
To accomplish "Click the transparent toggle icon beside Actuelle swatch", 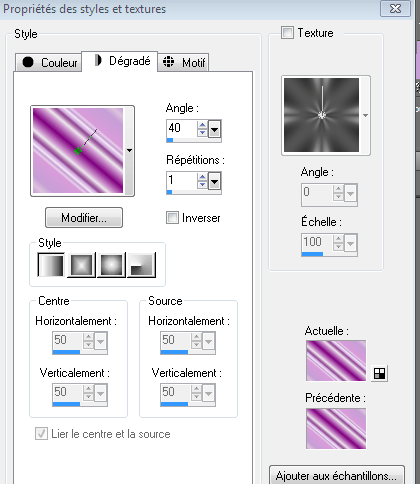I will click(379, 373).
